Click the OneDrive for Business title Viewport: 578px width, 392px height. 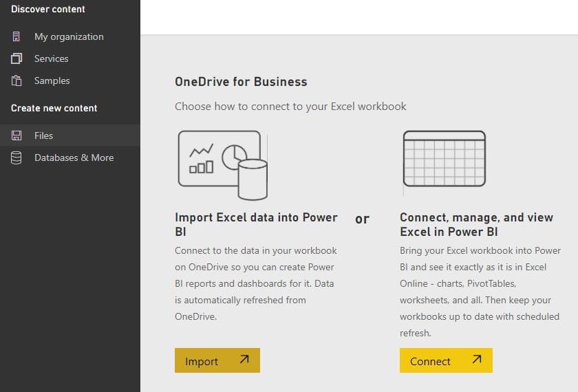[x=241, y=82]
